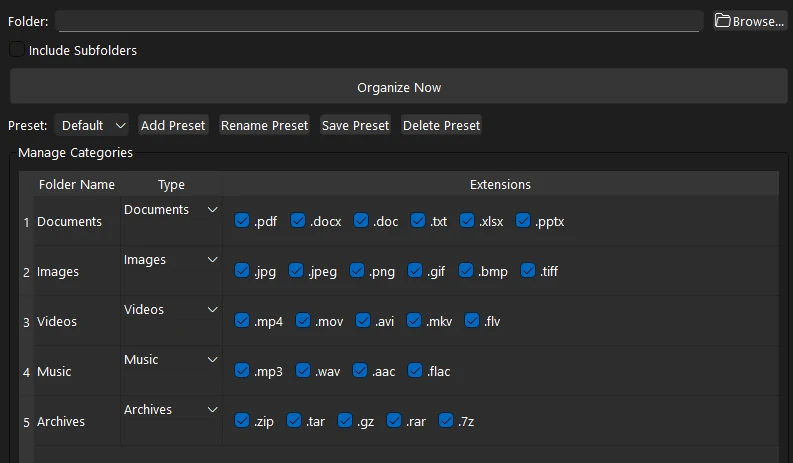Screen dimensions: 793x463
Task: Select the Images folder name cell
Action: tap(77, 272)
